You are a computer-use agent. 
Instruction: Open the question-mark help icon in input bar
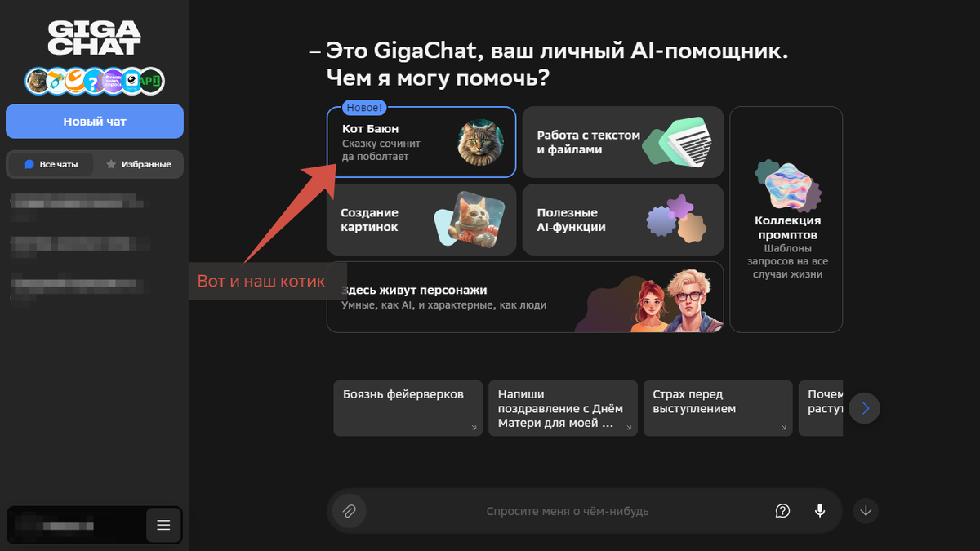[782, 510]
